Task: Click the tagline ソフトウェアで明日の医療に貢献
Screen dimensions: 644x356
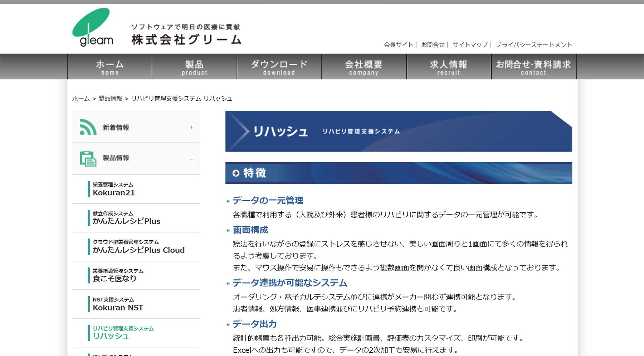Action: pos(186,27)
